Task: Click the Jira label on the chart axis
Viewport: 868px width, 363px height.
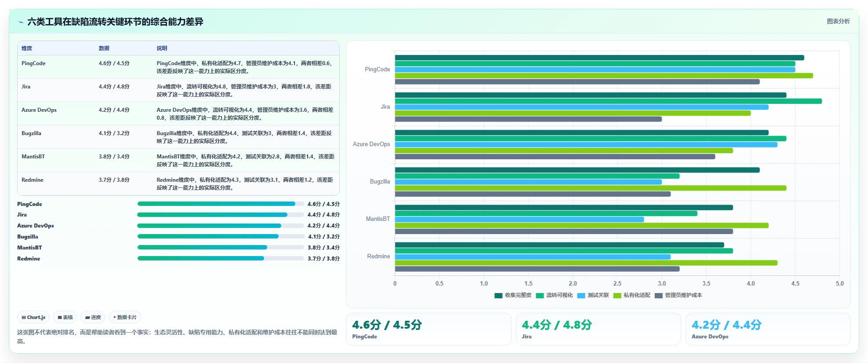Action: tap(385, 107)
